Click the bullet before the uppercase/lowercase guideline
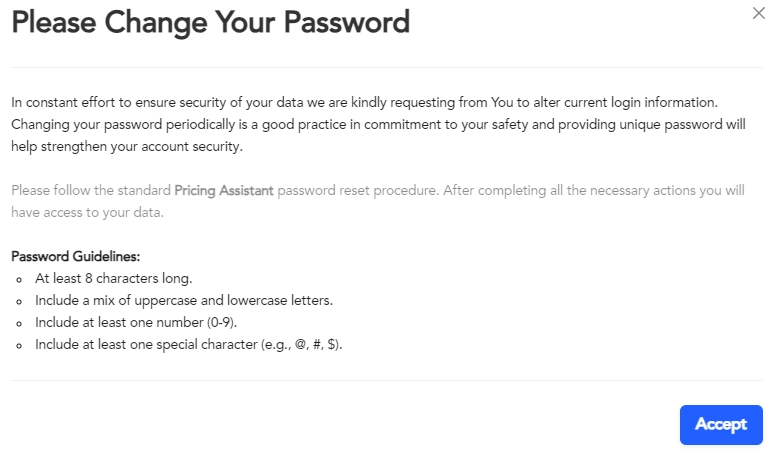Viewport: 774px width, 452px height. click(20, 301)
